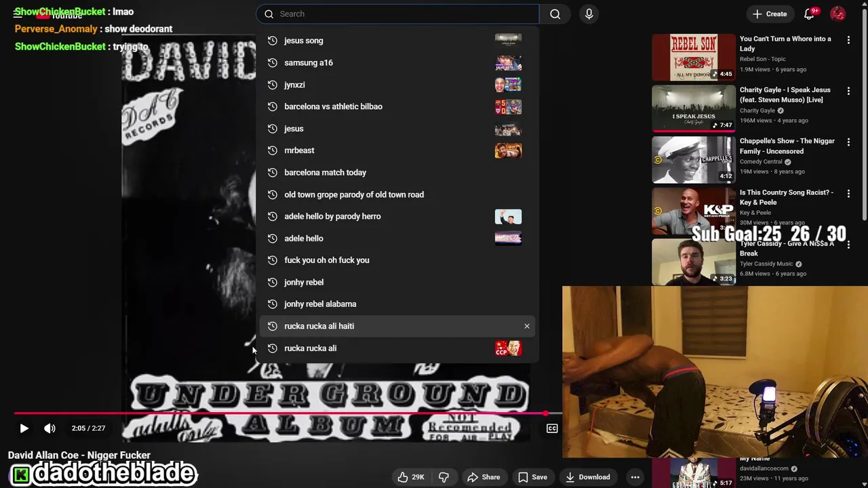Open Comedy Central channel link
Viewport: 868px width, 488px height.
[x=761, y=162]
